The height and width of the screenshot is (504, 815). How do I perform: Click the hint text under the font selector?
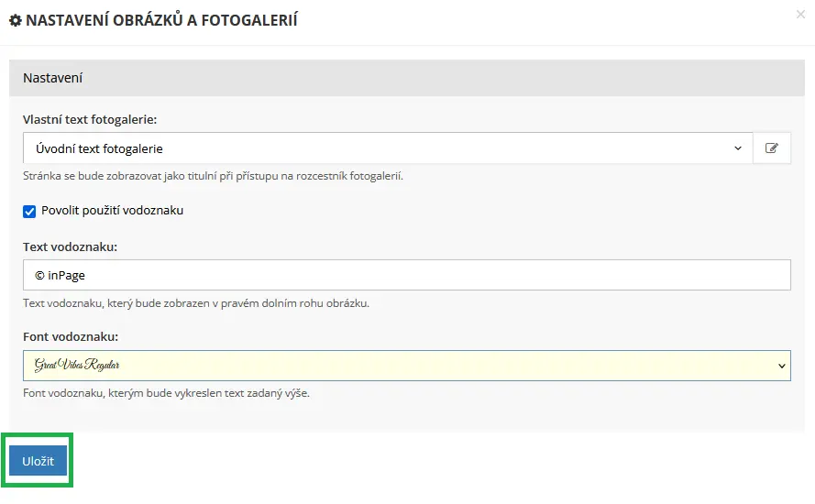point(166,393)
